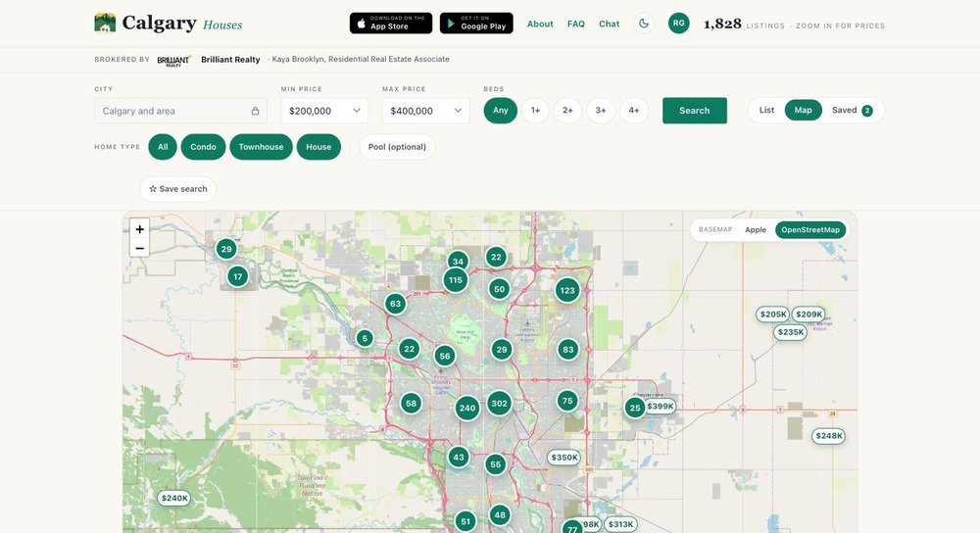Open the 56 listings cluster marker
The image size is (980, 533).
point(444,357)
